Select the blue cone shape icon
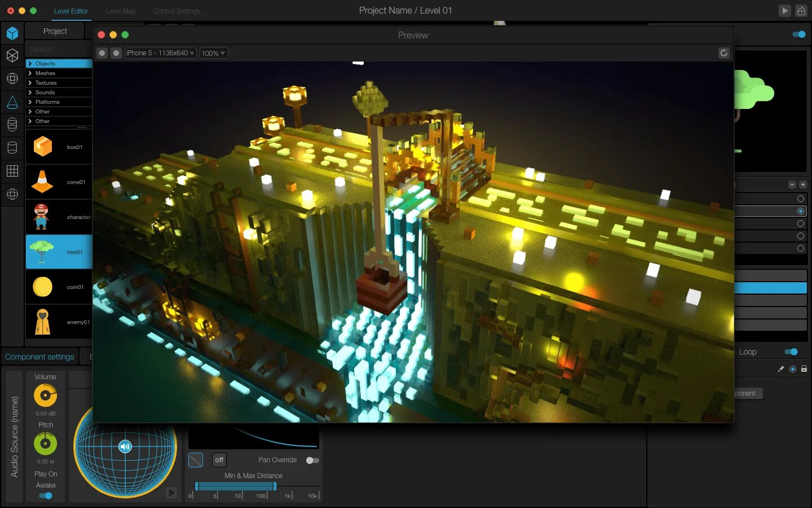The image size is (812, 508). coord(12,102)
